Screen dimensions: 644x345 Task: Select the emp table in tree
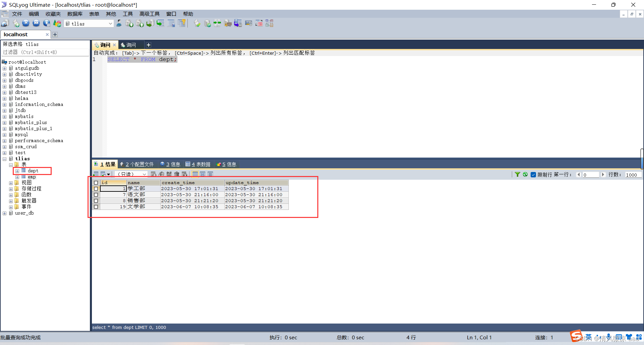click(x=32, y=177)
